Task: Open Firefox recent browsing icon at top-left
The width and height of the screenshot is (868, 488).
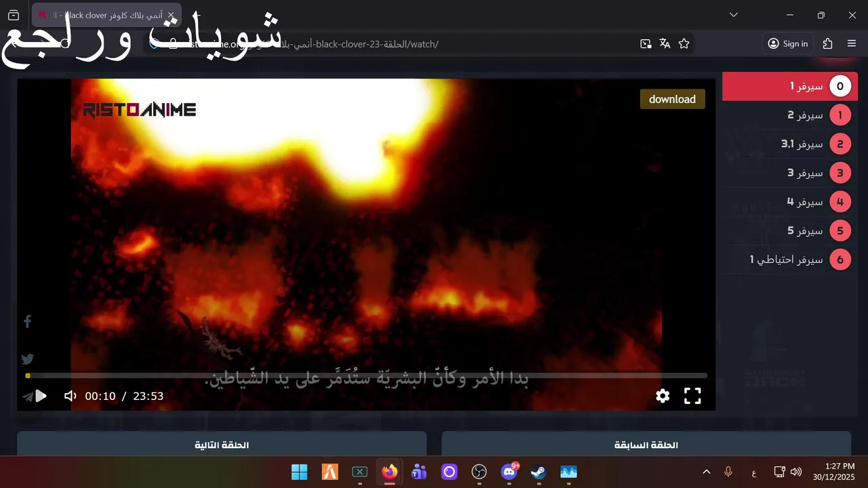Action: pyautogui.click(x=14, y=15)
